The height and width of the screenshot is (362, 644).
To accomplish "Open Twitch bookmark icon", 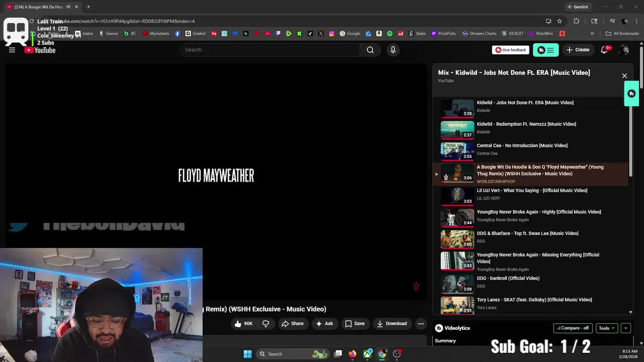I will coord(278,34).
